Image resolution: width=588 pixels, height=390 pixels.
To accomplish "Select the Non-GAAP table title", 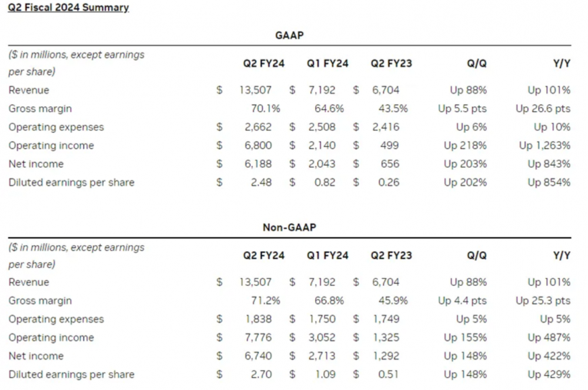I will [x=289, y=227].
